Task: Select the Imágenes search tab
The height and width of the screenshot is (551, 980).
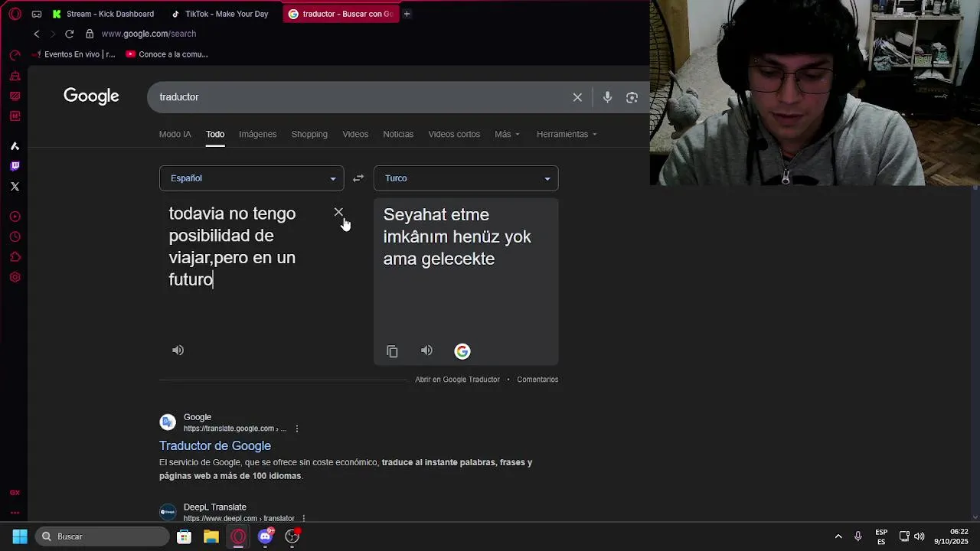Action: (257, 134)
